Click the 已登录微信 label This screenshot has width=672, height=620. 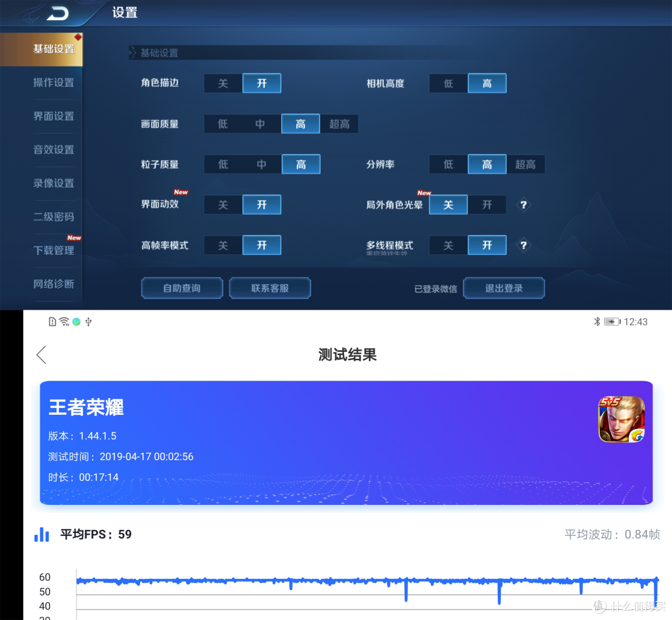(436, 289)
